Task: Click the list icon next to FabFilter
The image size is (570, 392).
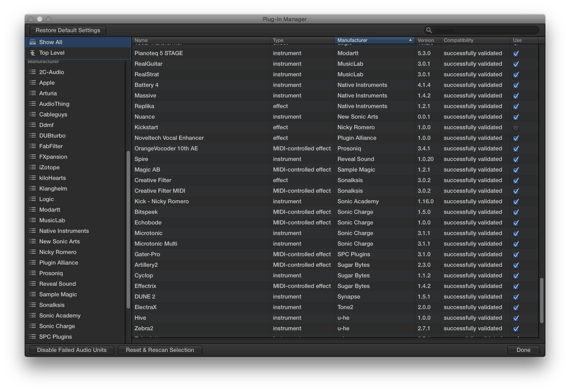Action: point(32,146)
